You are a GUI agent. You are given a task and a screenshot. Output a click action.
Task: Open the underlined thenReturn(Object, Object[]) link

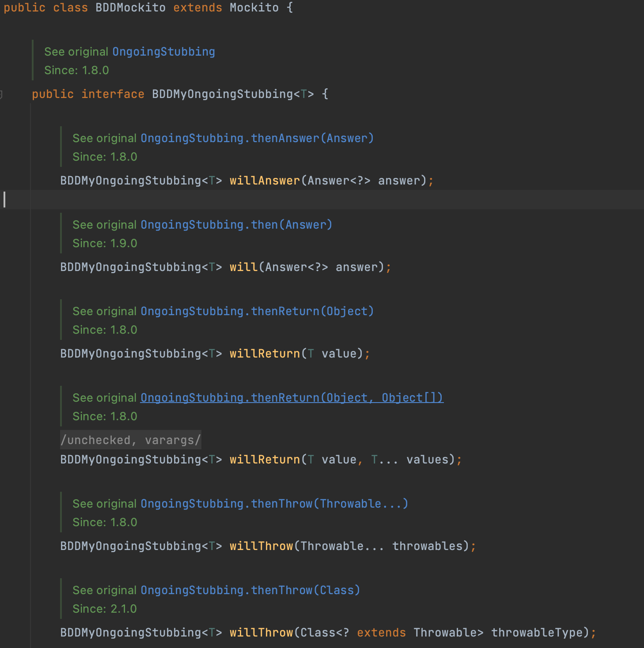292,398
